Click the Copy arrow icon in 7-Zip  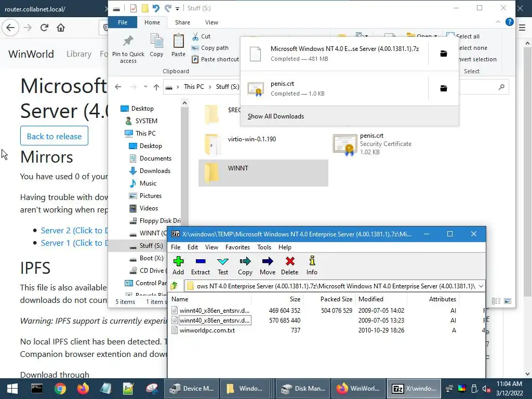click(x=245, y=265)
